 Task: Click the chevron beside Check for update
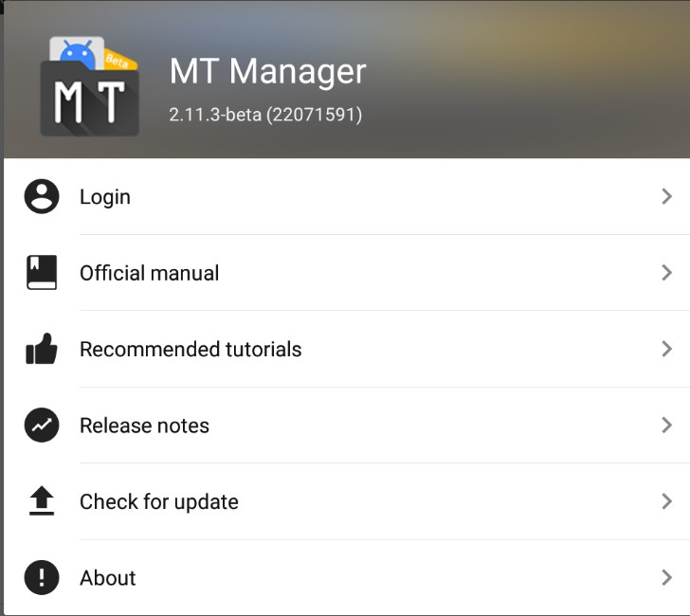(x=666, y=501)
